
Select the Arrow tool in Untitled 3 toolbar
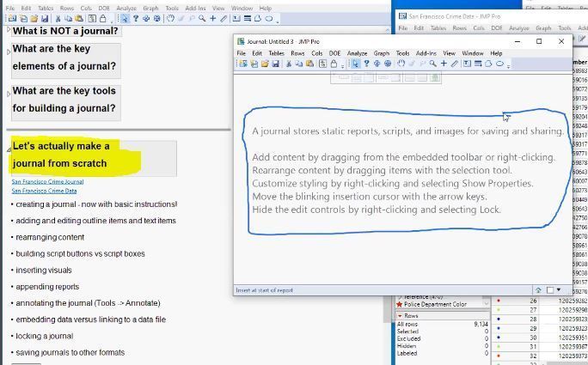[x=355, y=64]
